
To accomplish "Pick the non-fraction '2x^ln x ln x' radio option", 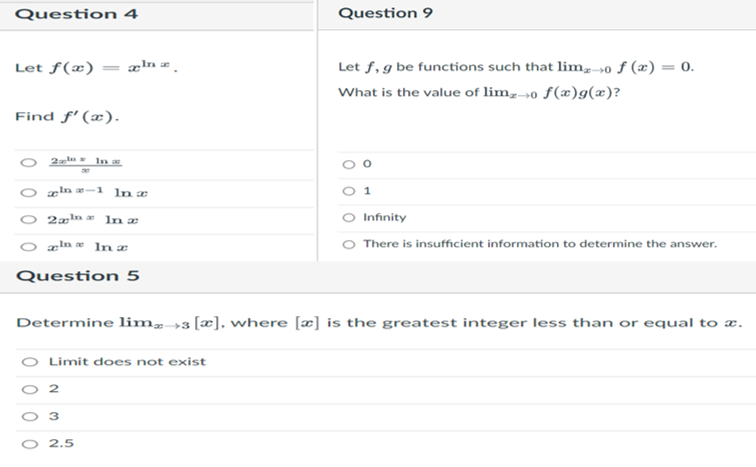I will tap(31, 219).
